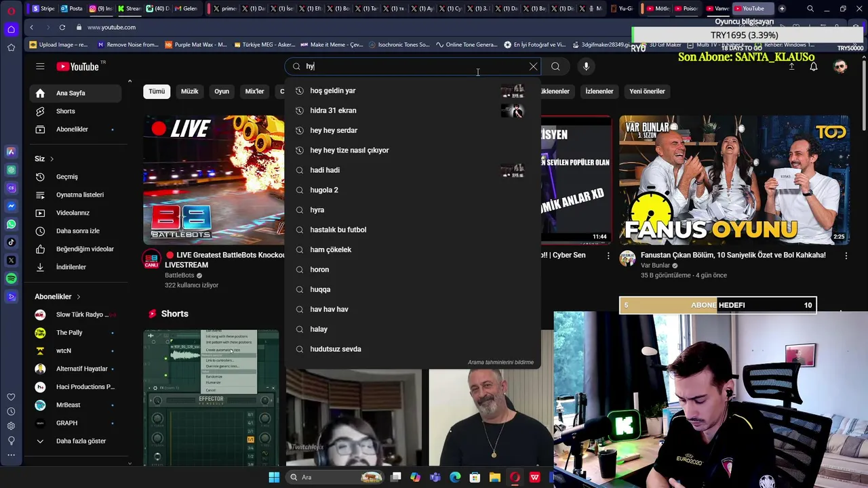Choose suggestion 'hugola 2'

tap(412, 190)
